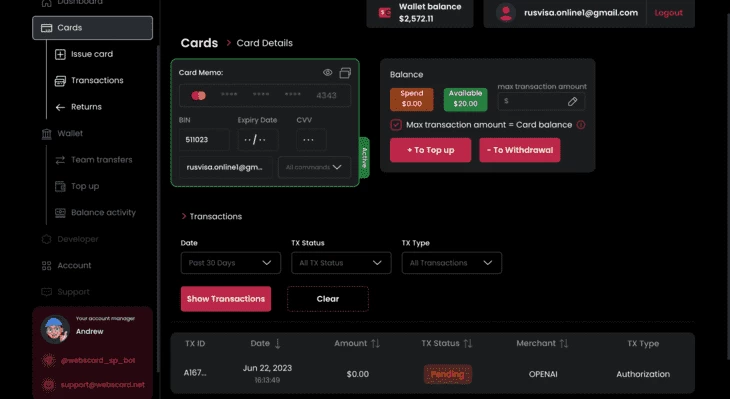730x399 pixels.
Task: Sort by Merchant using arrows icon
Action: coord(564,344)
